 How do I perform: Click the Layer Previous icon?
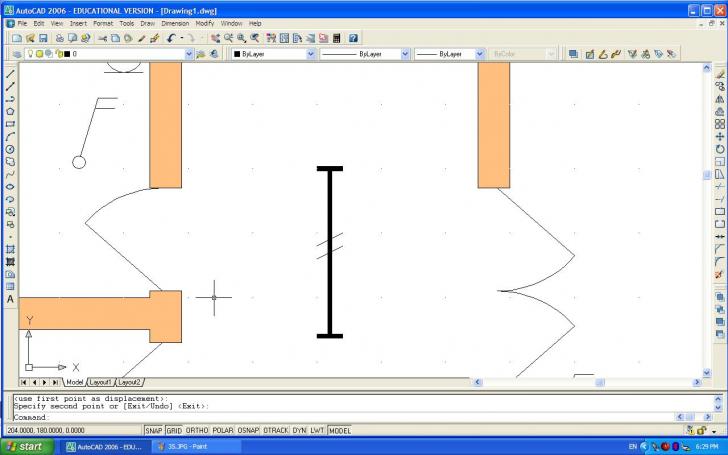pos(214,54)
